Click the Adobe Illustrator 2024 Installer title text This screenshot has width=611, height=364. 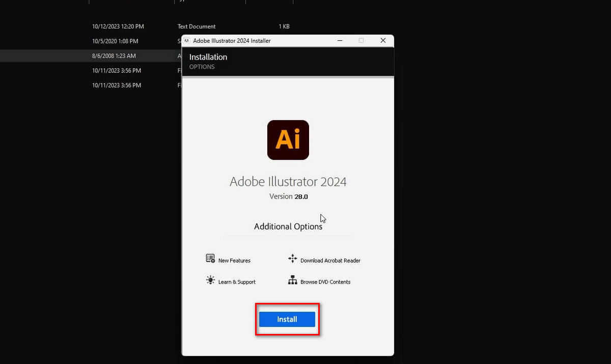[232, 41]
